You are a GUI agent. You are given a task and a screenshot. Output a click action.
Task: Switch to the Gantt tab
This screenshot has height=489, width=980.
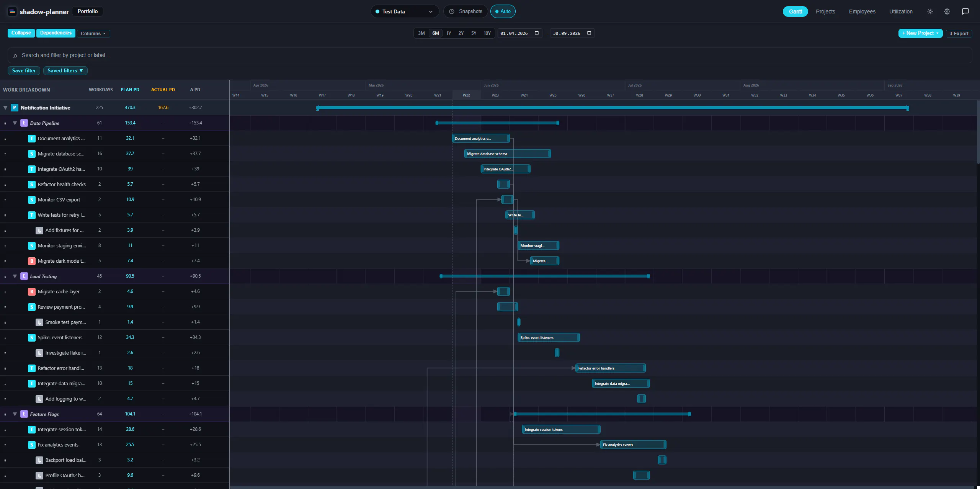coord(795,11)
